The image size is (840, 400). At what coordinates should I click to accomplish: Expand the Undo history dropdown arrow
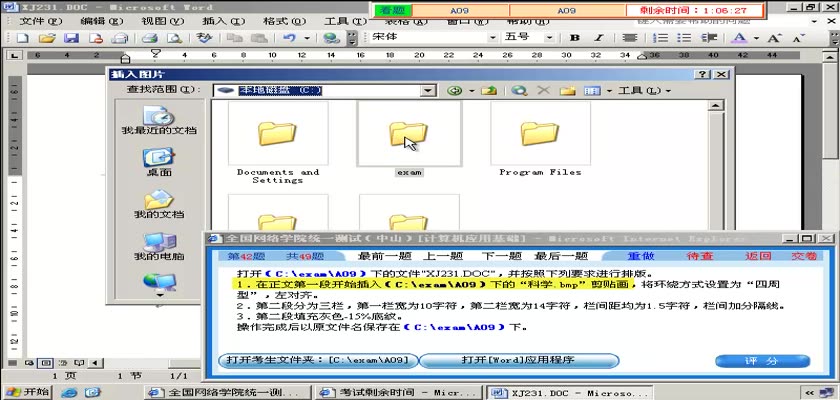pyautogui.click(x=307, y=38)
